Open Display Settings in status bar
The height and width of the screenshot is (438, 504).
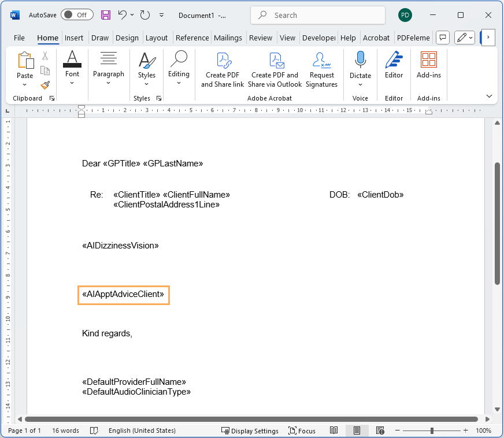[250, 431]
